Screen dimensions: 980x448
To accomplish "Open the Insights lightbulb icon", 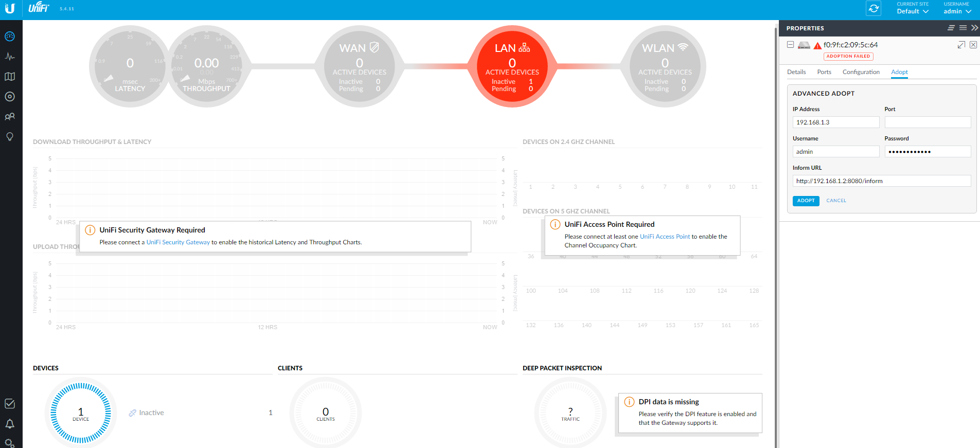I will (x=10, y=137).
